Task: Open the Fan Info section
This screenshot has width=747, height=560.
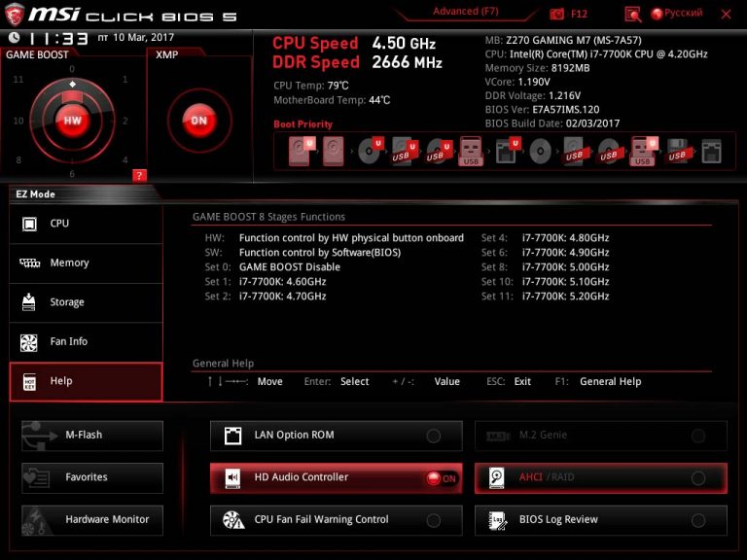Action: click(86, 342)
